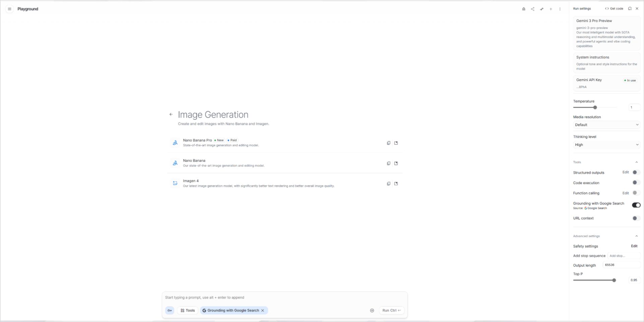The width and height of the screenshot is (644, 322).
Task: Click the Nano Banana model logo
Action: tap(175, 163)
